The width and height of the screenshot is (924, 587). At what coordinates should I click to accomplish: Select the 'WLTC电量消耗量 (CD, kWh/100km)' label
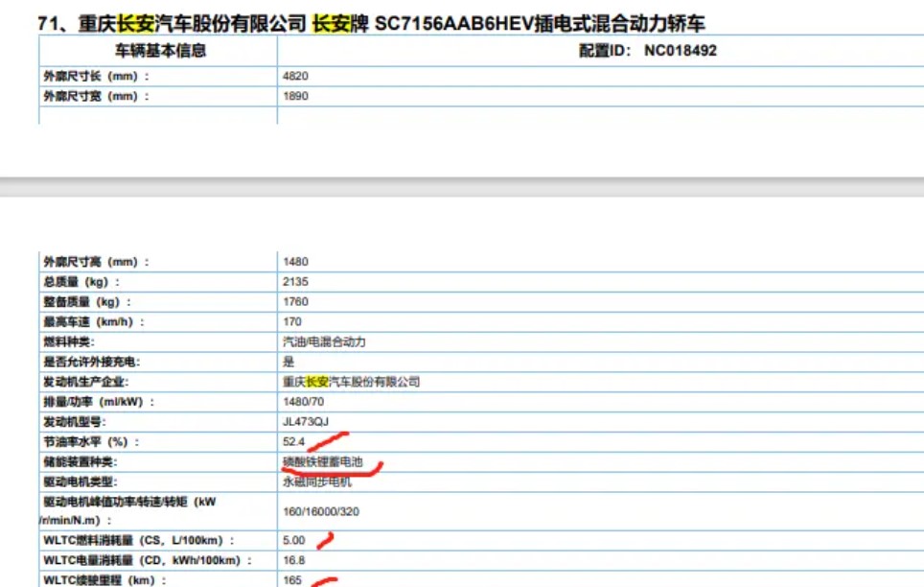[x=148, y=561]
